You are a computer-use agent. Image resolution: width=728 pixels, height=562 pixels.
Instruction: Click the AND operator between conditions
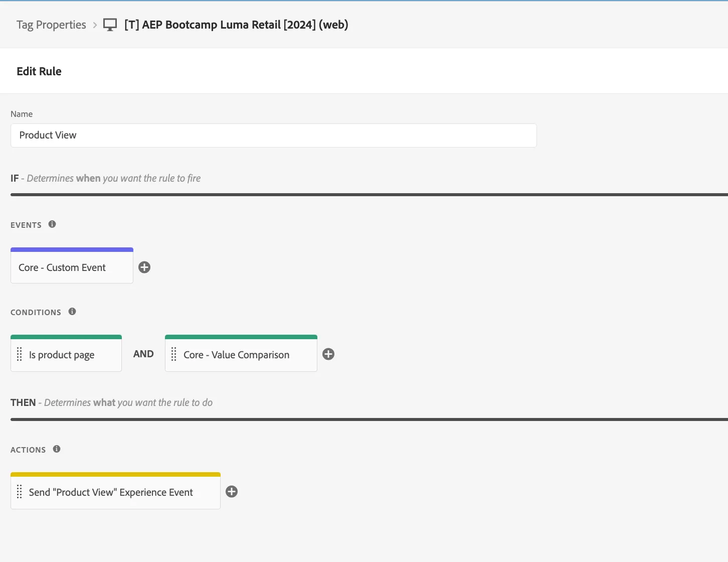coord(143,354)
